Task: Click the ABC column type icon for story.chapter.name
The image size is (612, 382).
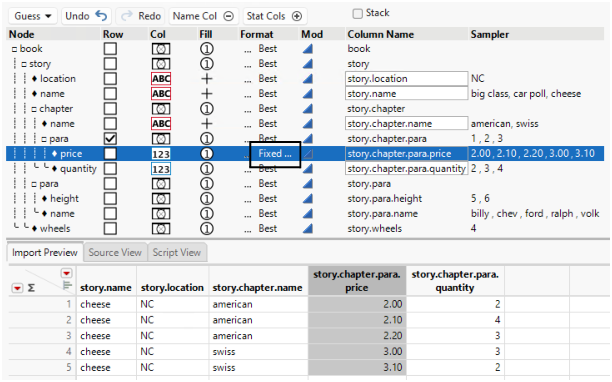Action: [x=161, y=124]
